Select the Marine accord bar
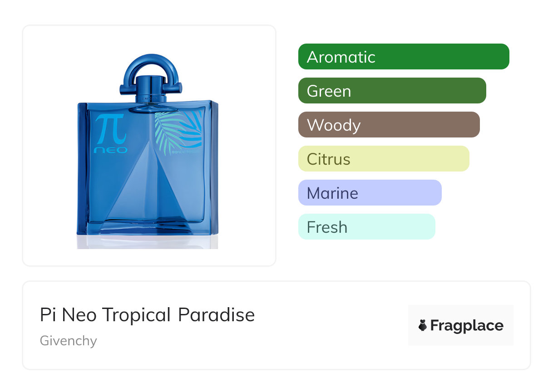This screenshot has height=392, width=553. click(370, 193)
